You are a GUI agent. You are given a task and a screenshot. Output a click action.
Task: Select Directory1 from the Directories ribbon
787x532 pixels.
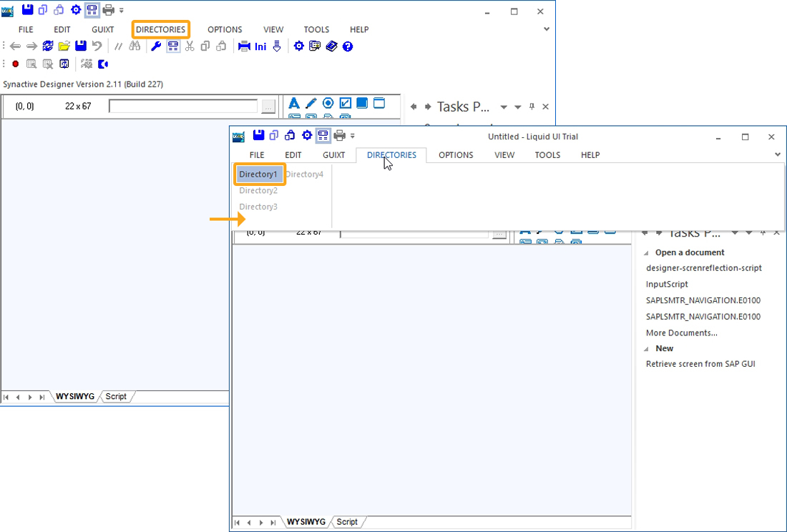(258, 174)
